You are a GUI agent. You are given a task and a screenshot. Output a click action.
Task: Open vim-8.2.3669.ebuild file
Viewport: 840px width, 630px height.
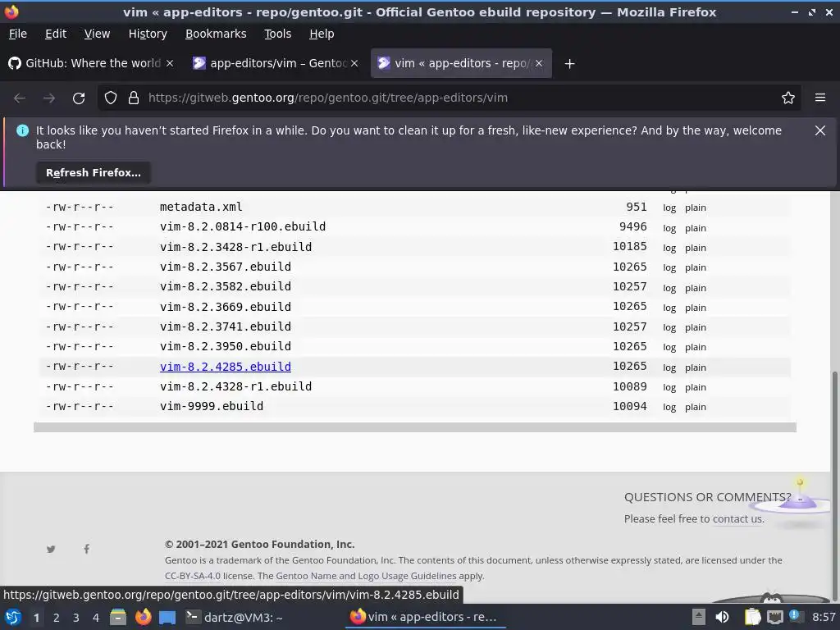pyautogui.click(x=226, y=307)
